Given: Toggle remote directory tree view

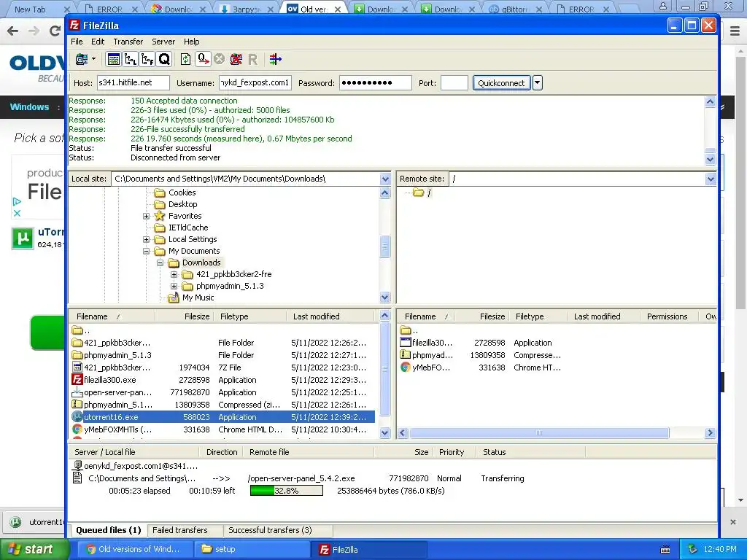Looking at the screenshot, I should (x=147, y=59).
